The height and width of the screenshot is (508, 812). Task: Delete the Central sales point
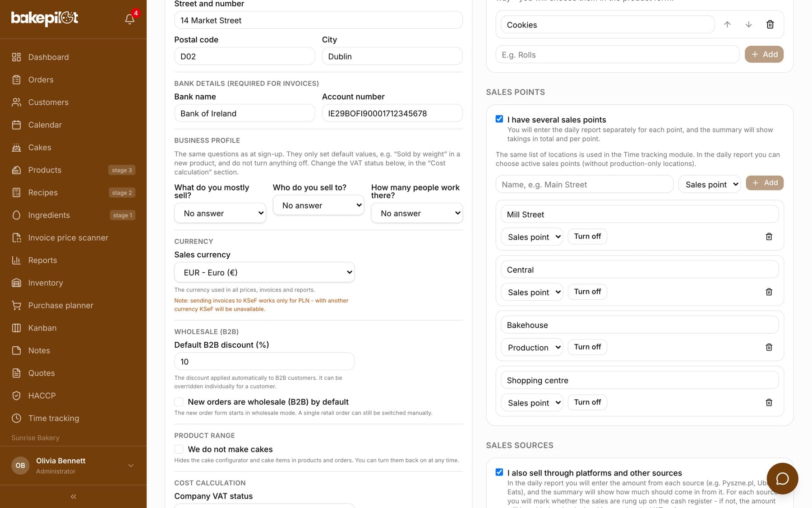tap(769, 292)
